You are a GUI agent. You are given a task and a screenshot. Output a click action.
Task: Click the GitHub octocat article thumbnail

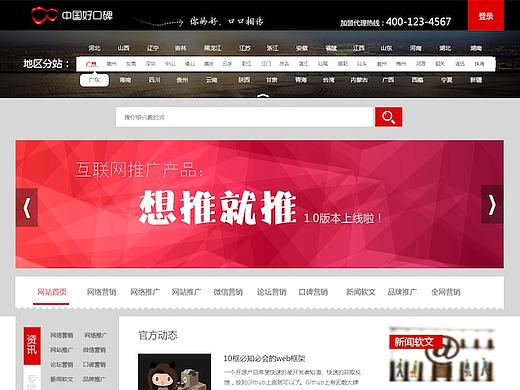click(x=174, y=372)
